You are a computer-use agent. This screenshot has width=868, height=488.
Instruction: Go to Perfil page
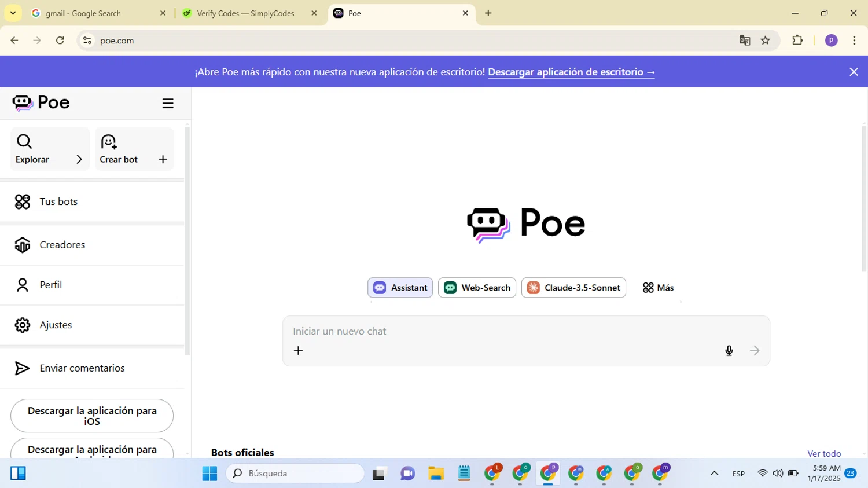pyautogui.click(x=92, y=285)
